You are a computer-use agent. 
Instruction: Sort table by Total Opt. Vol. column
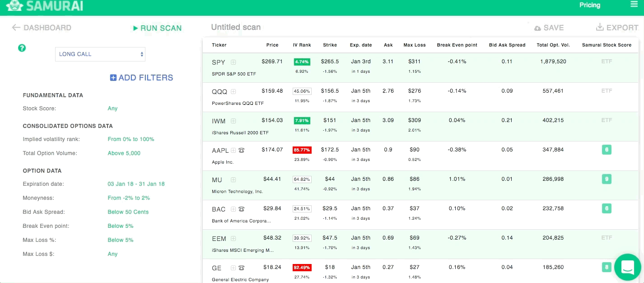point(553,45)
